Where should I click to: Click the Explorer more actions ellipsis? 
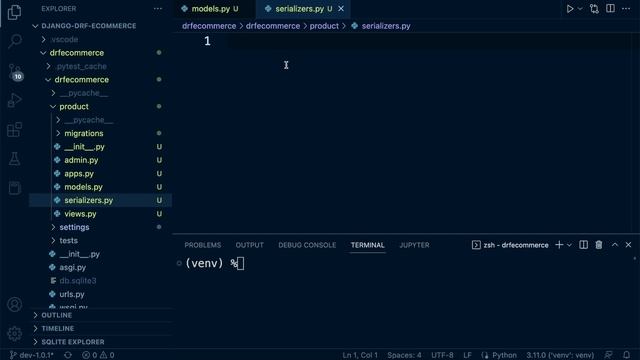click(x=158, y=9)
